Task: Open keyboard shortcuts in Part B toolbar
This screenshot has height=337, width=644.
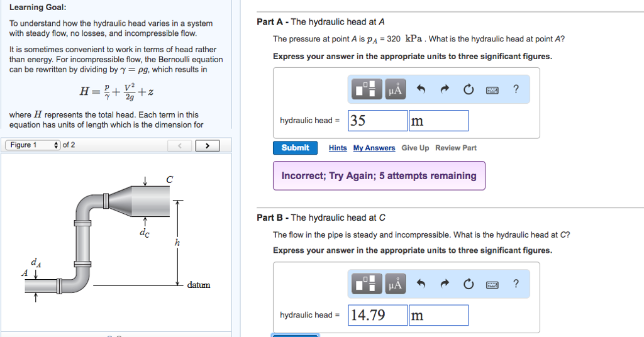Action: [x=492, y=284]
